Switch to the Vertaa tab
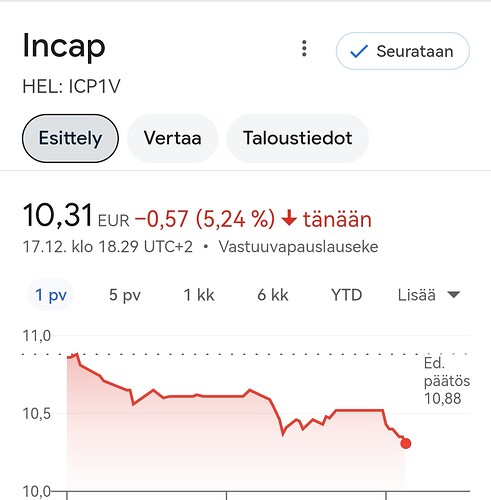The height and width of the screenshot is (500, 491). (172, 138)
